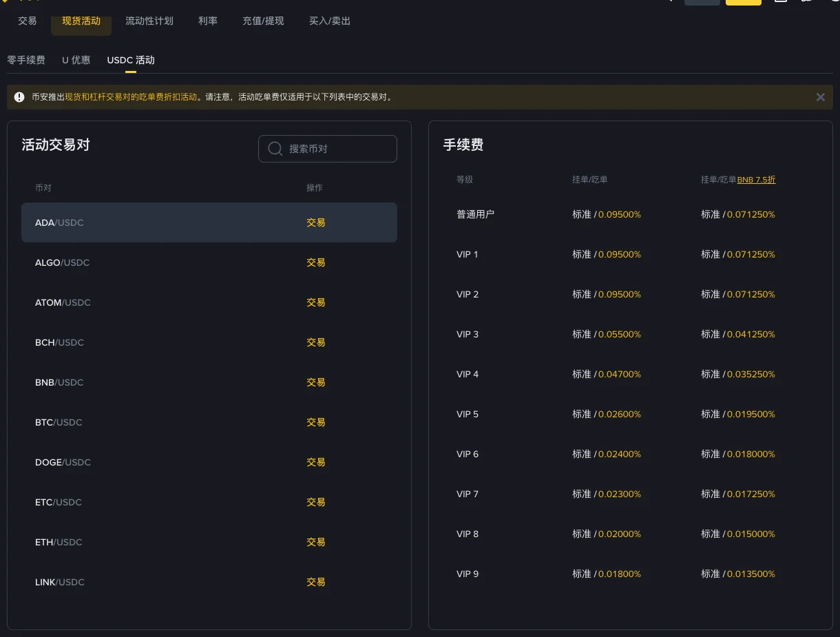
Task: Click the VIP 4 level label
Action: [x=468, y=374]
